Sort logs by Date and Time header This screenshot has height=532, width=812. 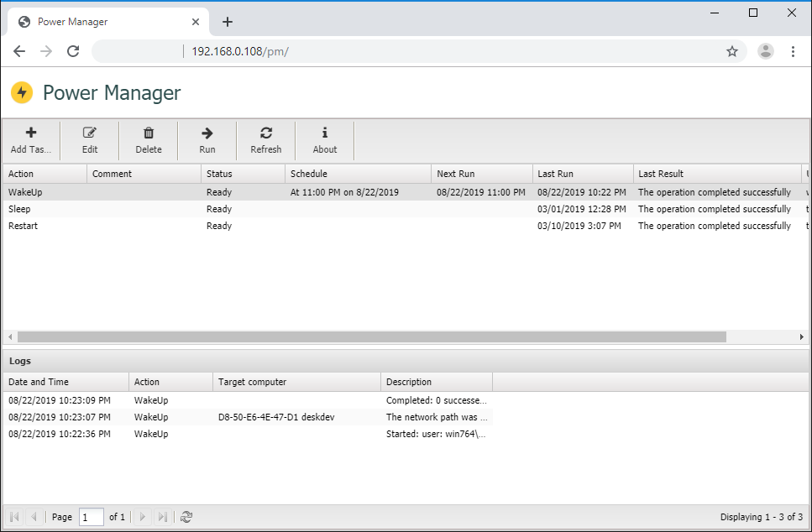click(65, 382)
